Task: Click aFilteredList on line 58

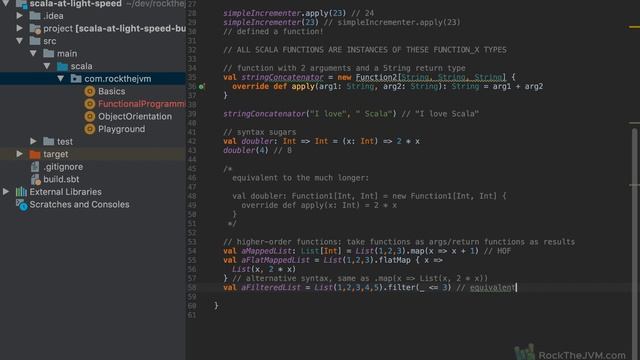Action: [x=271, y=288]
